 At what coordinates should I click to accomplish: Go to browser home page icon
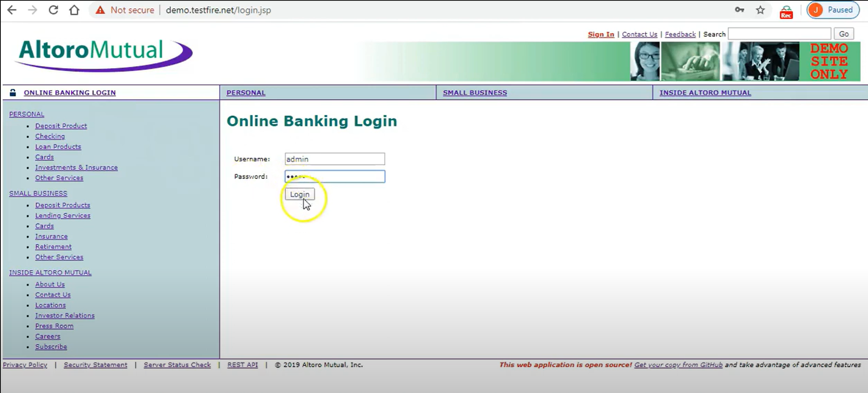coord(74,10)
